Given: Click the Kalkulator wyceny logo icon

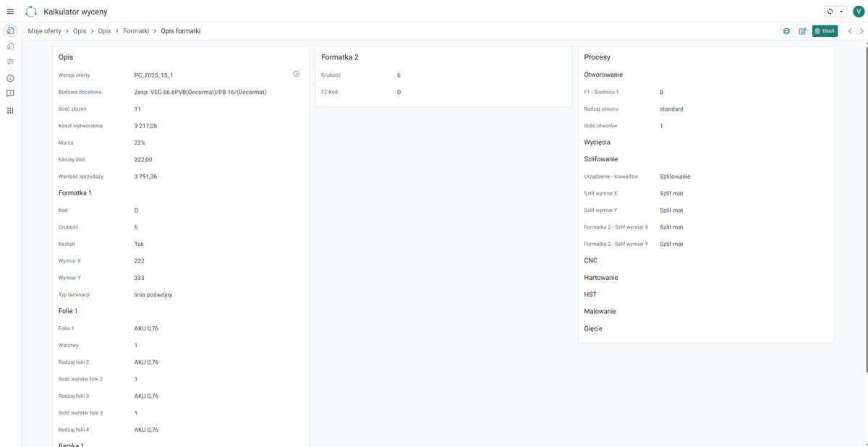Looking at the screenshot, I should pos(30,12).
